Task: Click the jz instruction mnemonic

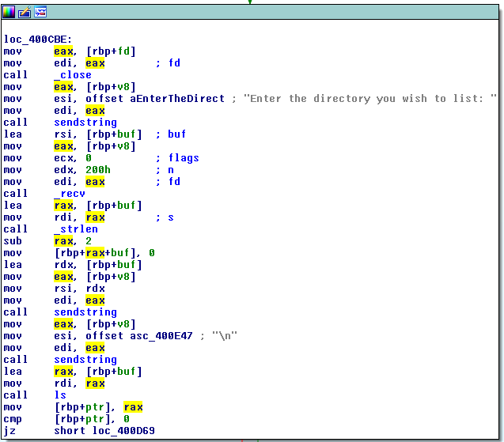Action: point(9,431)
